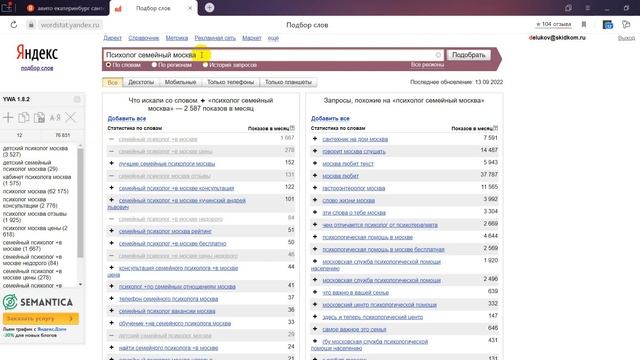This screenshot has height=360, width=640.
Task: Click plus next to 'слово жизни москва'
Action: pyautogui.click(x=315, y=200)
